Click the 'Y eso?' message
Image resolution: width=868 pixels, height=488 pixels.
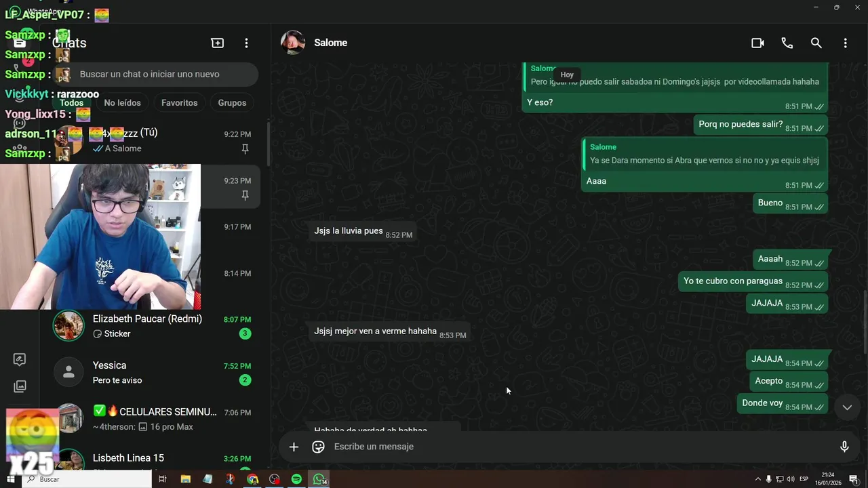click(540, 102)
